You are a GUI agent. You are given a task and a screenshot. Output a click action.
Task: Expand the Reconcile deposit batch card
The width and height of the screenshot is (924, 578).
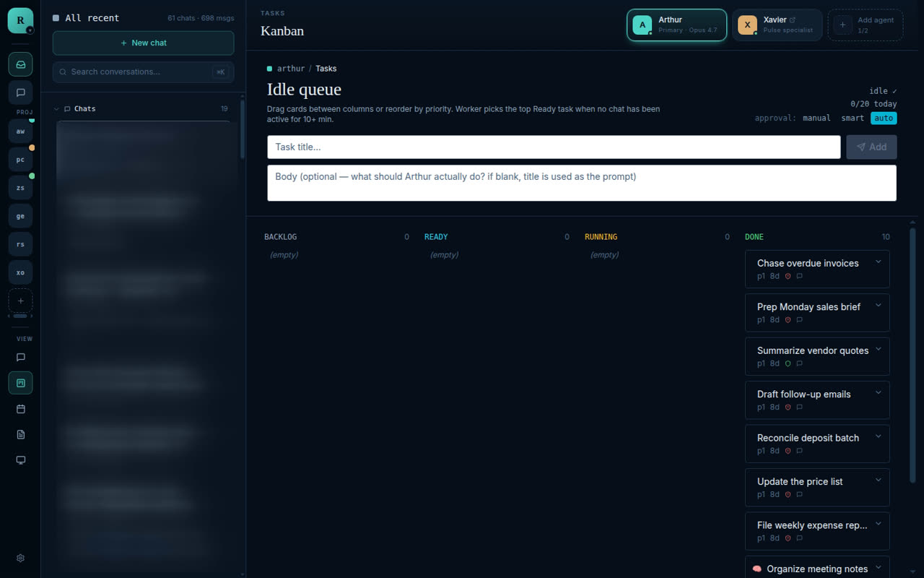click(879, 436)
